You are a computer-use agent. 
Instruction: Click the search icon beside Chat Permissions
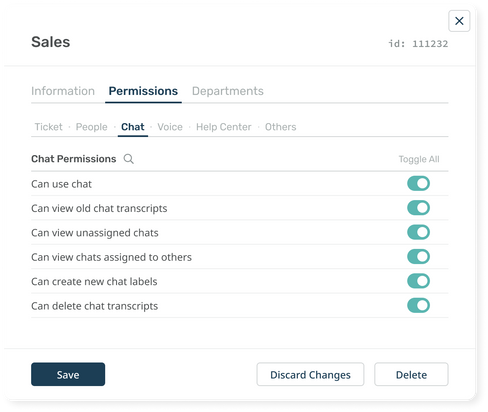pos(129,159)
